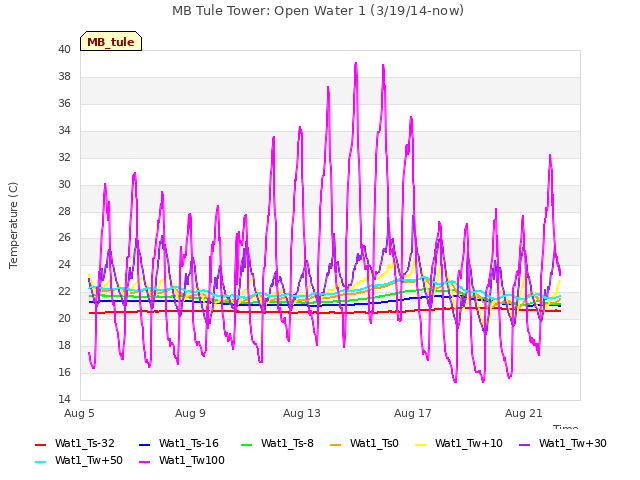Toggle the Wat1_Tw100 legend entry

click(182, 460)
